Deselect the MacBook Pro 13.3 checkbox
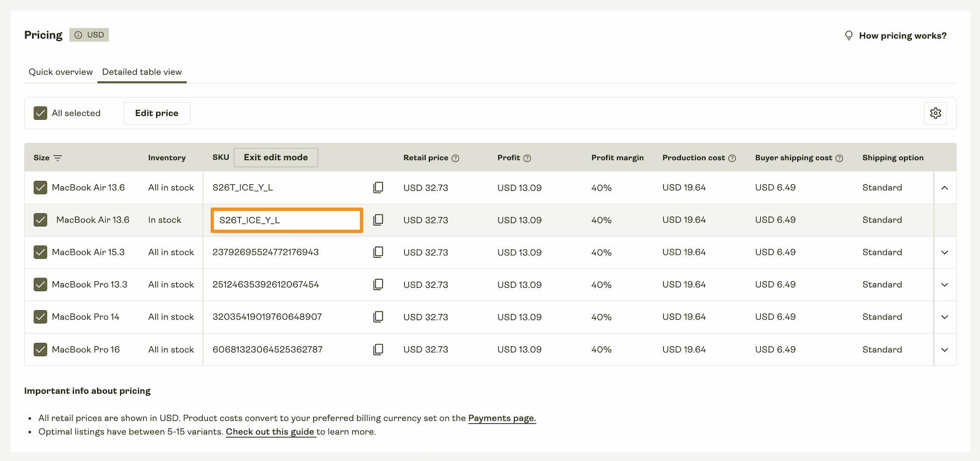The width and height of the screenshot is (980, 461). tap(41, 284)
